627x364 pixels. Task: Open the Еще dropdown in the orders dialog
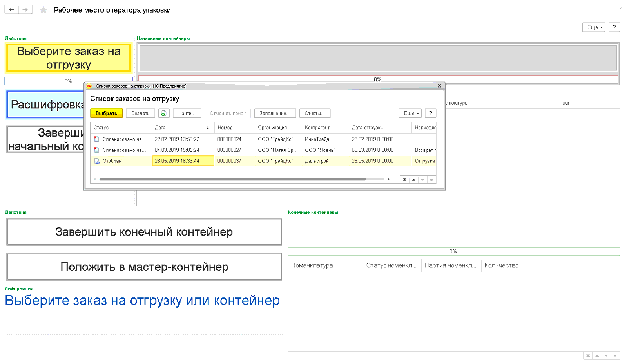tap(410, 113)
